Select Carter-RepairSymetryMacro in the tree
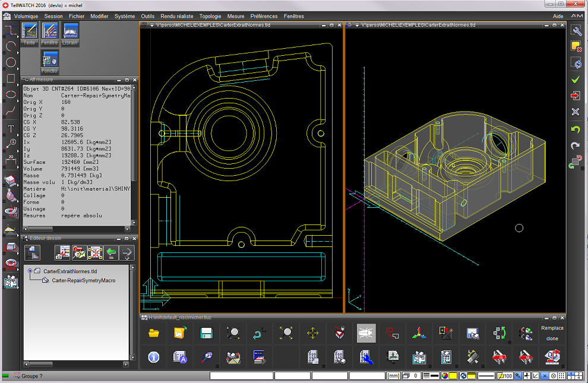This screenshot has height=383, width=588. pyautogui.click(x=83, y=280)
